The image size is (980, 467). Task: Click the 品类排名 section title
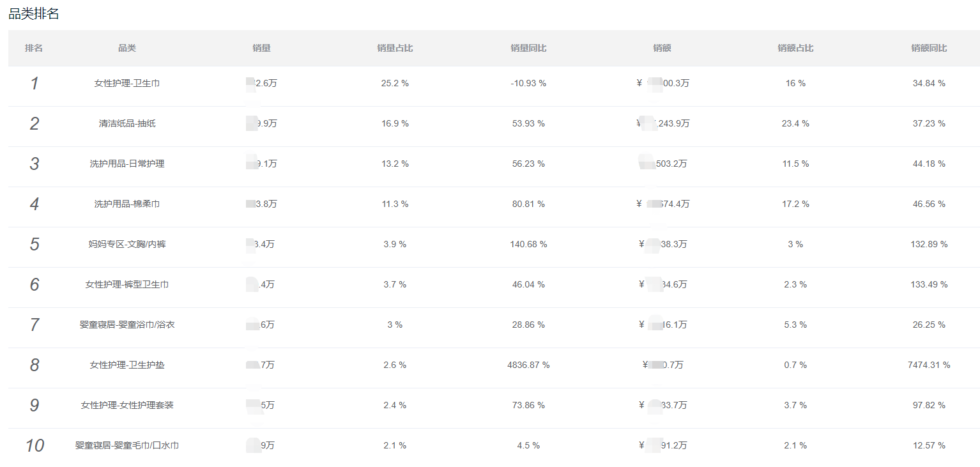click(x=34, y=13)
